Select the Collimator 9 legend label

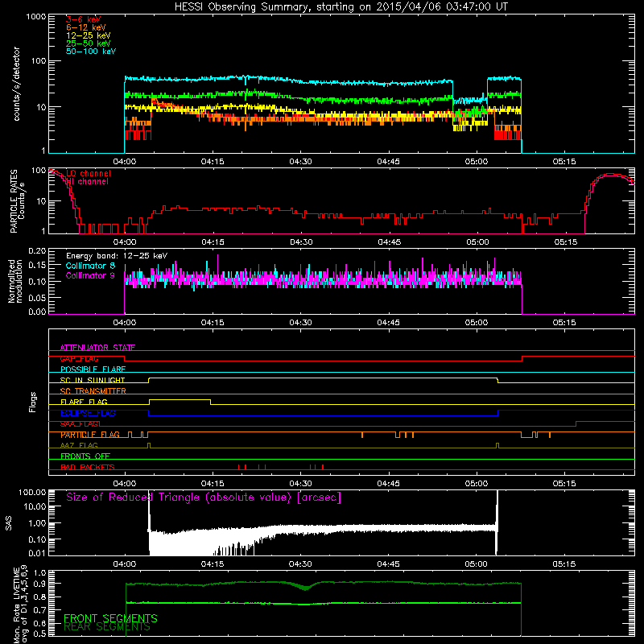(x=90, y=275)
